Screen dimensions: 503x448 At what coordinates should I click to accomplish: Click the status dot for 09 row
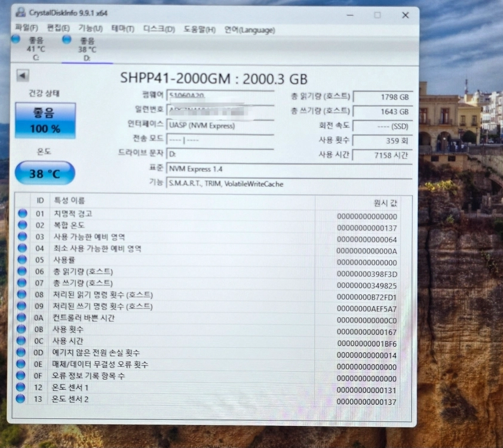coord(22,306)
